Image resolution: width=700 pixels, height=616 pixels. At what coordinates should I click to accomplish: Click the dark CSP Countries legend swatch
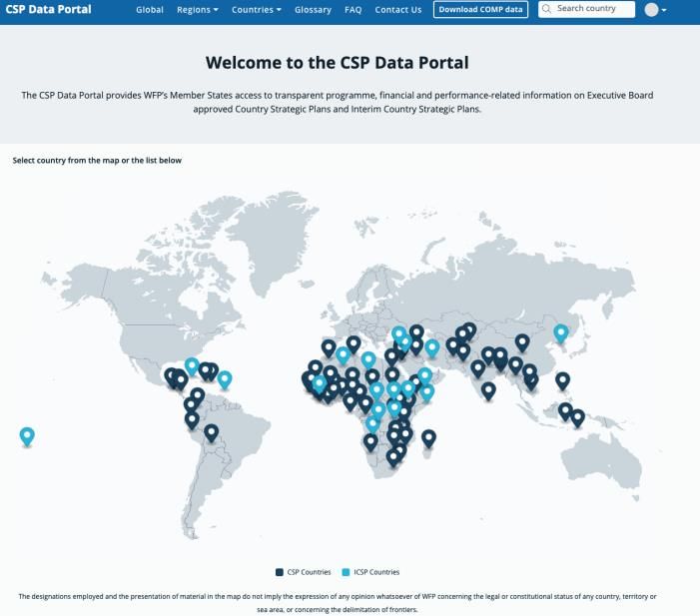pos(280,572)
